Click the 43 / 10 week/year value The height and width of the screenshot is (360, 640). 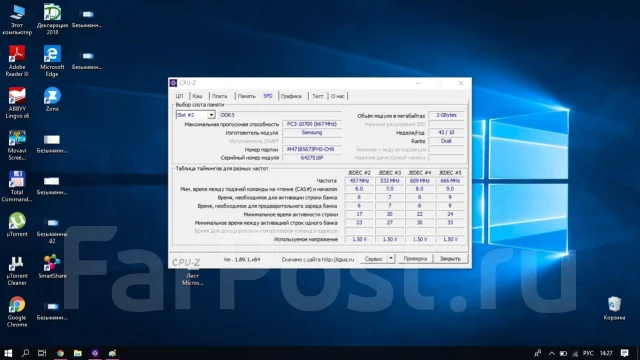point(446,133)
